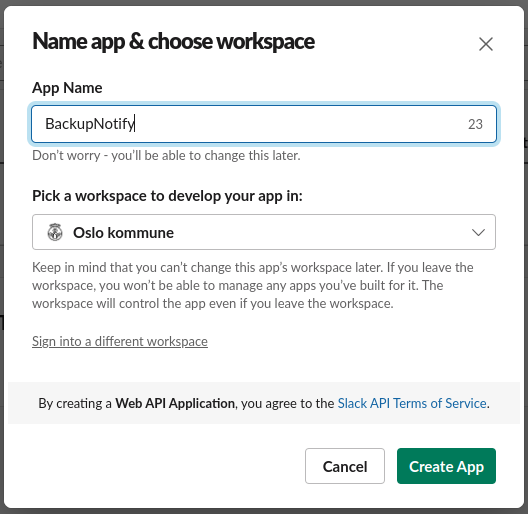Click the workspace dropdown chevron arrow

point(478,232)
